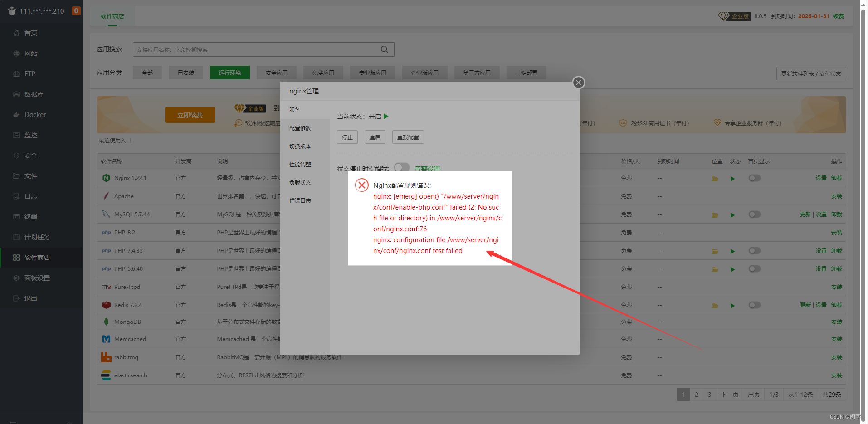Click 卸载 link for Nginx 1.22.1
Screen dimensions: 868x424
tap(837, 178)
